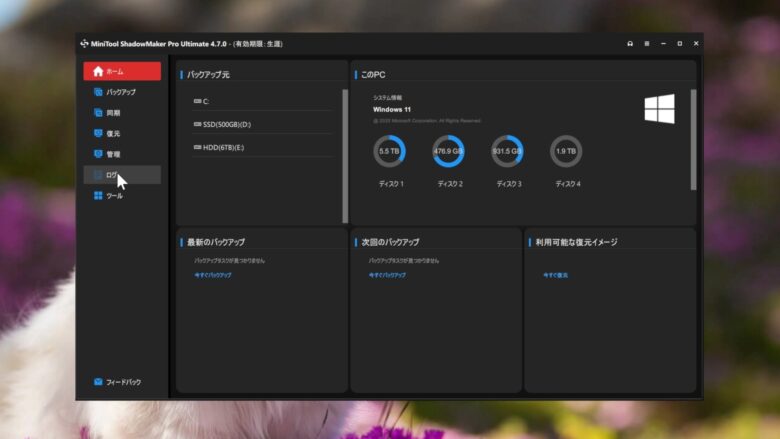Viewport: 780px width, 439px height.
Task: Click 今すぐ復元 link under 利用可能な復元イメージ
Action: click(x=555, y=275)
